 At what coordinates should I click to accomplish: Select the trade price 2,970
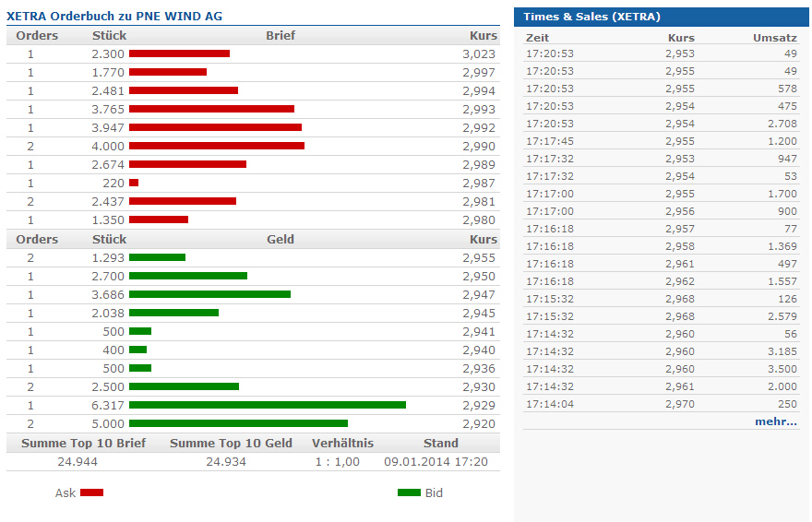680,404
